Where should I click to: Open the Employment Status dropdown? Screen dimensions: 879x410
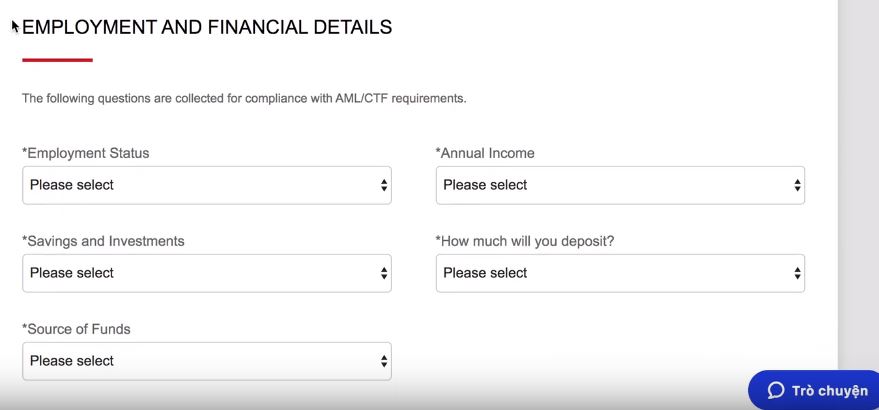[207, 185]
